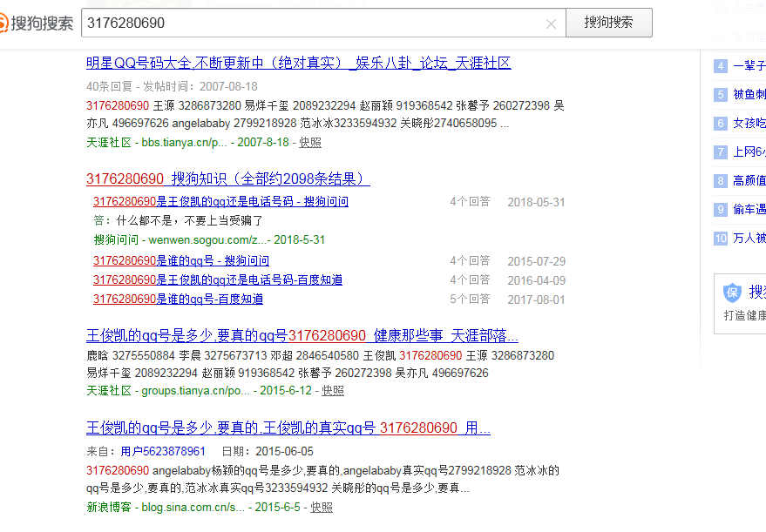Click the green blog.sina.com.cn/s... URL text
766x532 pixels.
point(193,507)
